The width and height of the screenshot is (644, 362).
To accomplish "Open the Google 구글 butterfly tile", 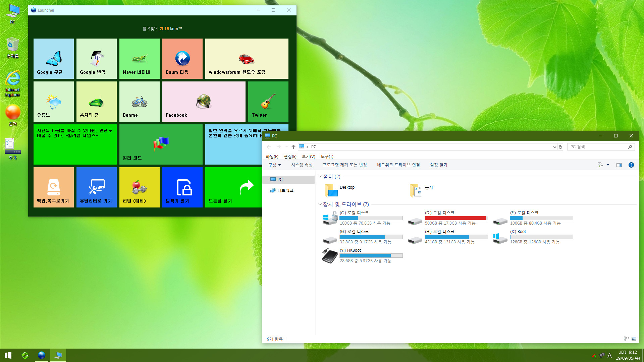I will [54, 59].
